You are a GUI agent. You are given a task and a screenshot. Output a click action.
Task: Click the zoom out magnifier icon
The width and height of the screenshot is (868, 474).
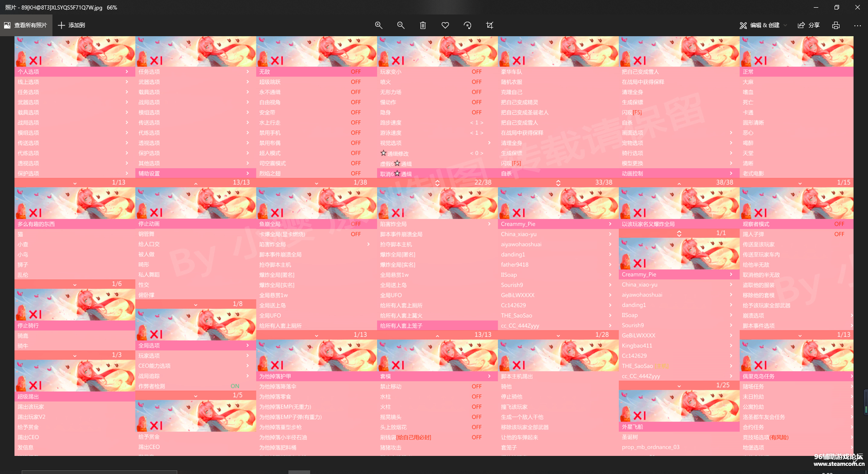coord(401,25)
